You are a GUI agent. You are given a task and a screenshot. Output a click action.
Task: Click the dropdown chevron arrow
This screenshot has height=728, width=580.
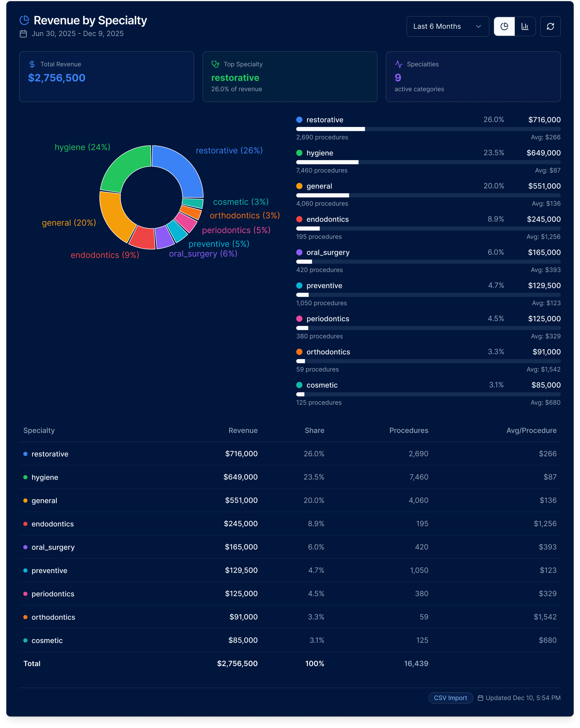(478, 26)
